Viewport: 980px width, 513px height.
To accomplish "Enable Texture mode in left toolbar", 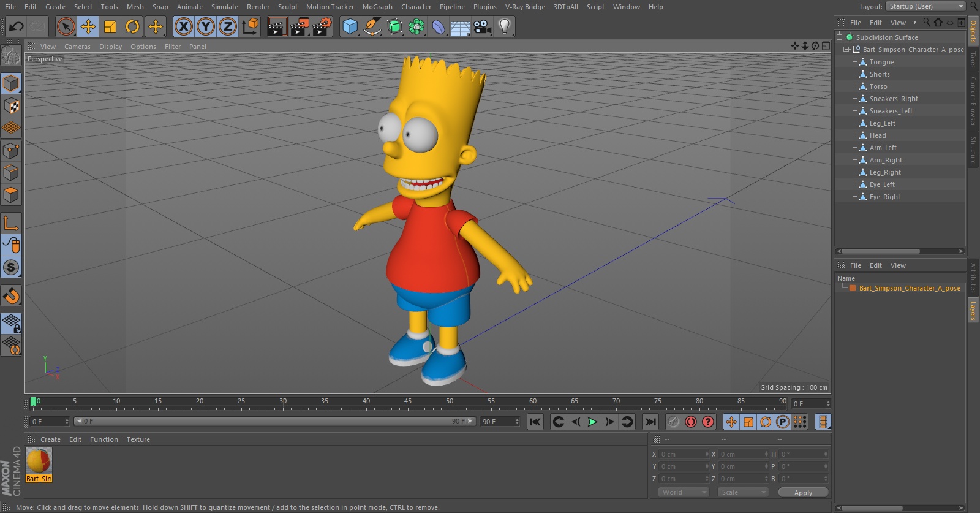I will [x=11, y=105].
